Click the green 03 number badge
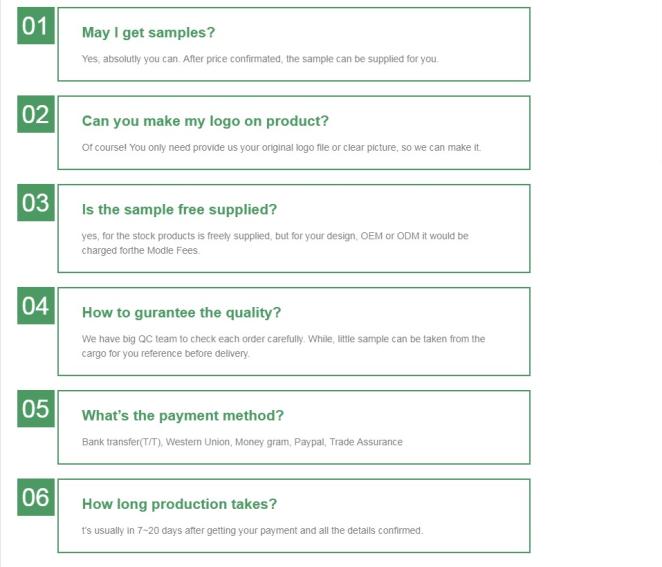The width and height of the screenshot is (662, 567). (36, 203)
